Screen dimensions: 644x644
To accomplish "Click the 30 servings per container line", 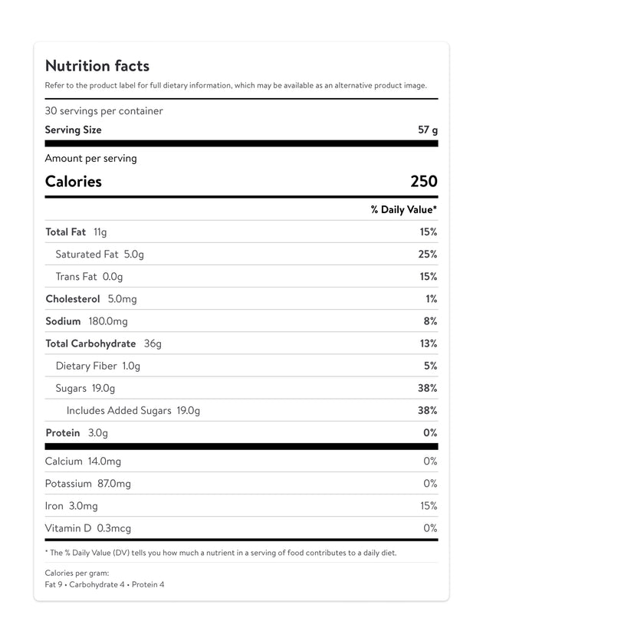I will pyautogui.click(x=103, y=111).
